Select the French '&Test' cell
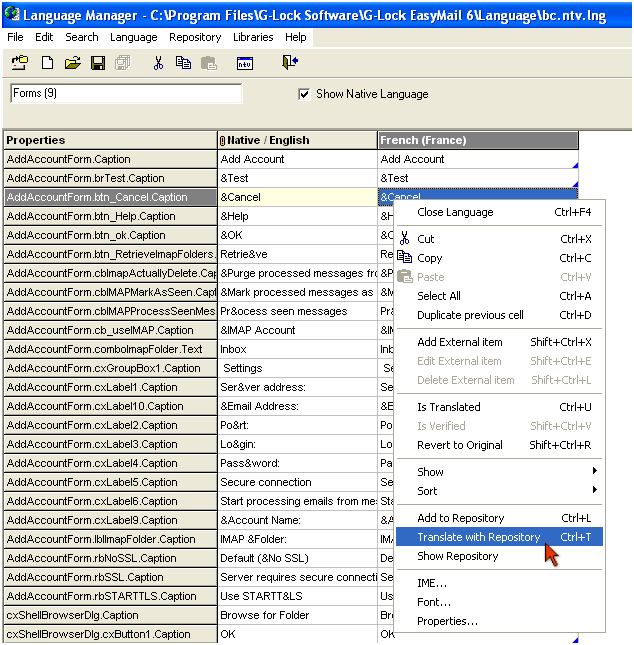This screenshot has height=645, width=634. pyautogui.click(x=478, y=178)
